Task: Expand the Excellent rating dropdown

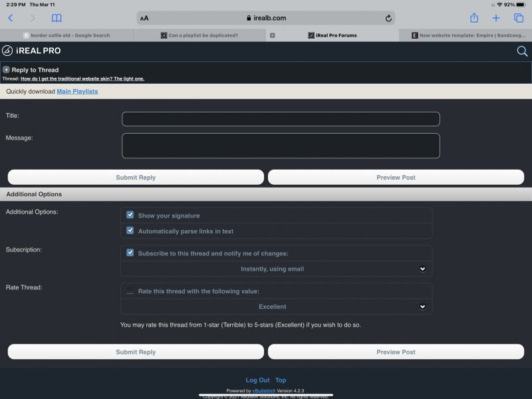Action: (x=276, y=307)
